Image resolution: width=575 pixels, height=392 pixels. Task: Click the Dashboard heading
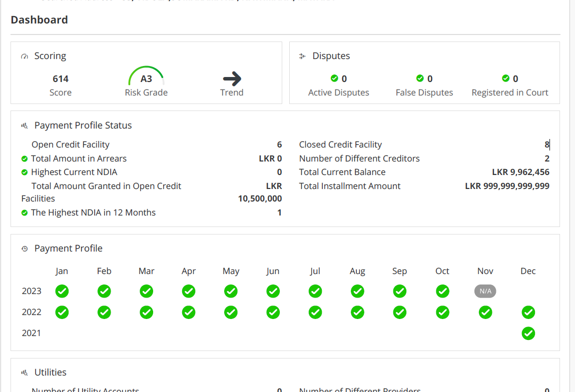(x=39, y=20)
